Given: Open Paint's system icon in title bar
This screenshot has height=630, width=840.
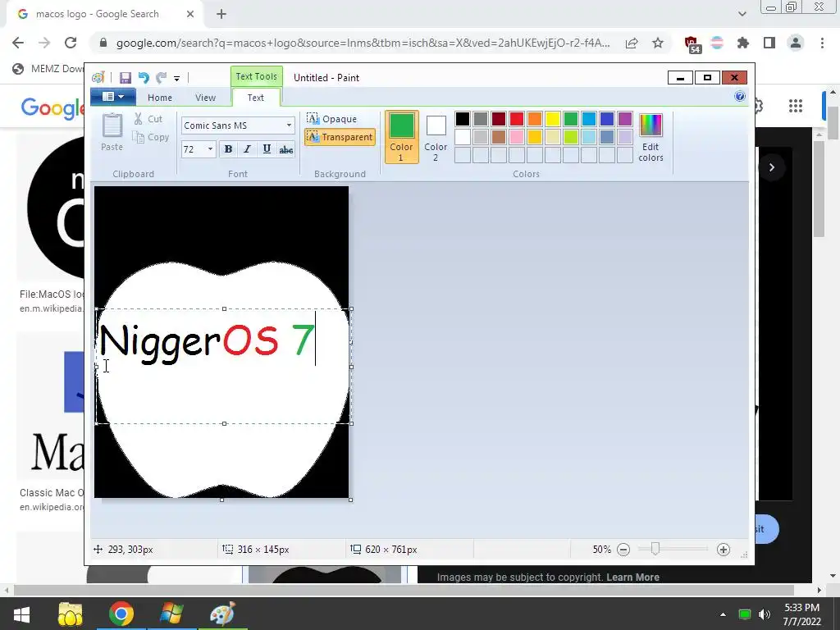Looking at the screenshot, I should click(98, 78).
